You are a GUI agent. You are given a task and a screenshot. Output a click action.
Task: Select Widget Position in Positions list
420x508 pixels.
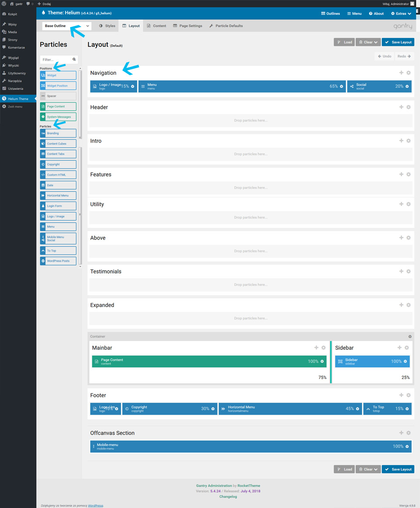[58, 86]
